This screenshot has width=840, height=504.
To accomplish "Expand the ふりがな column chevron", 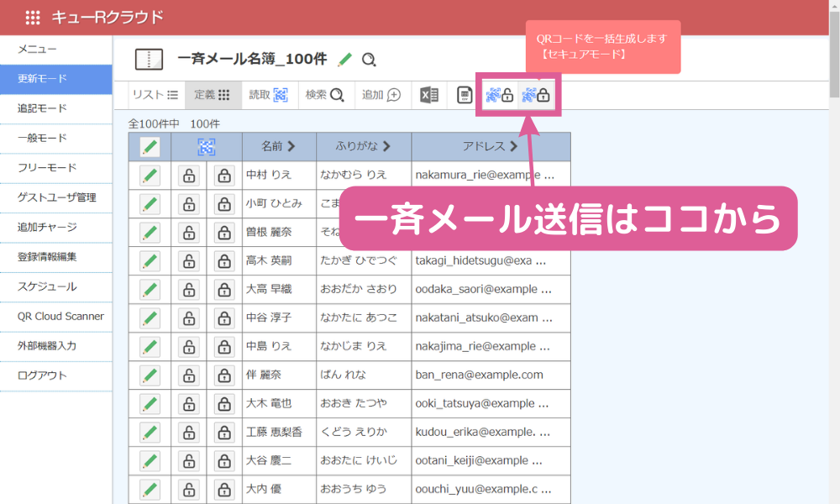I will tap(386, 146).
